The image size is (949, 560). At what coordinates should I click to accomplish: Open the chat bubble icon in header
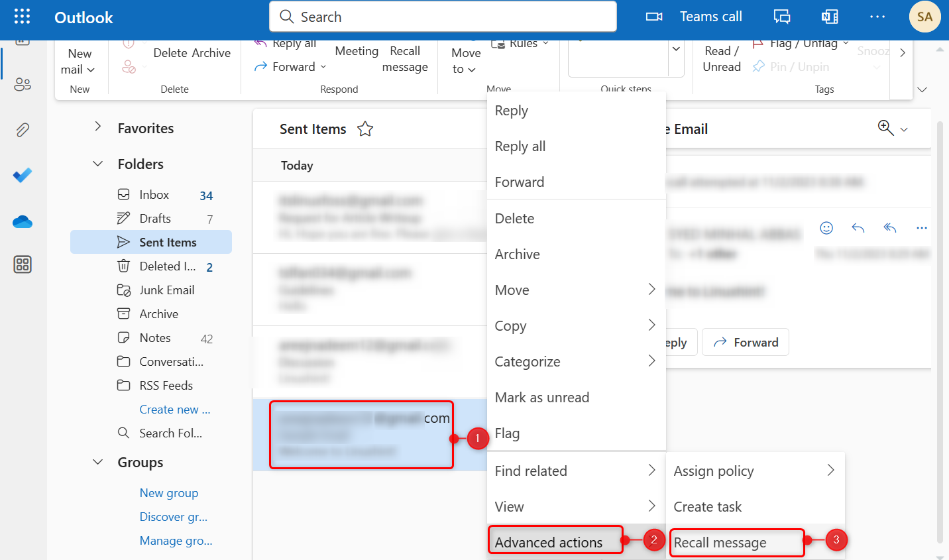coord(782,17)
